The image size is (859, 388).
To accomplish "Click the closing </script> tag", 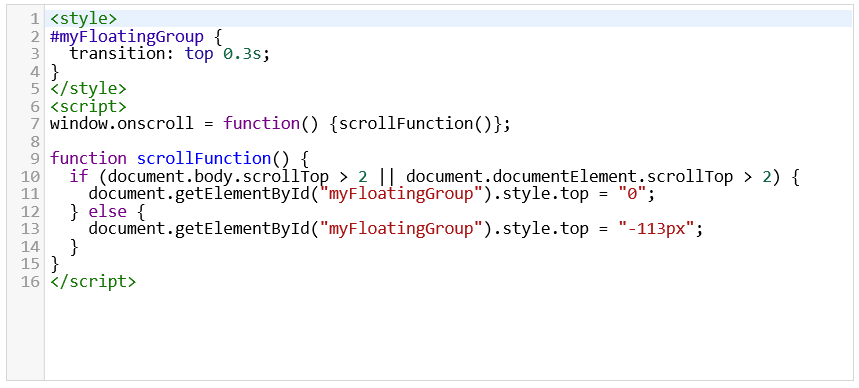I will [93, 282].
